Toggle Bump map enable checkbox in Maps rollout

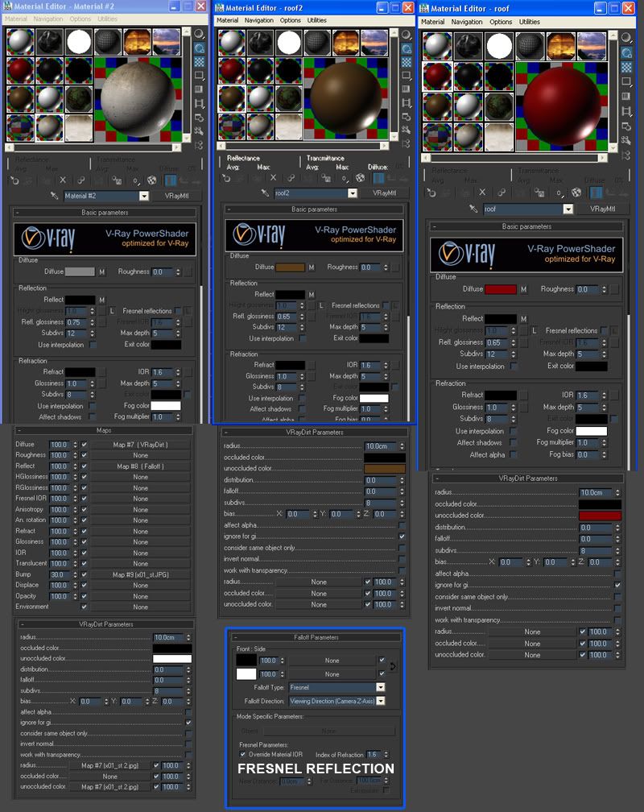[x=85, y=574]
